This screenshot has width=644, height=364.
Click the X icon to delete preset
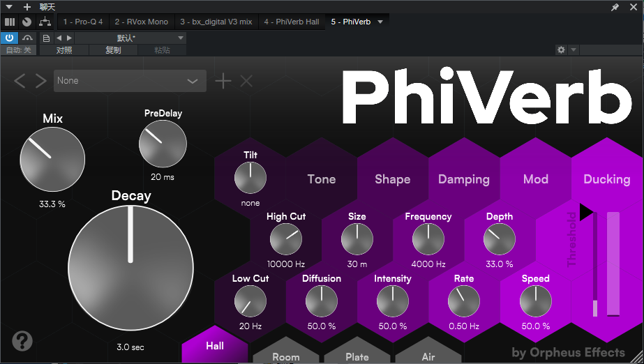[x=246, y=81]
